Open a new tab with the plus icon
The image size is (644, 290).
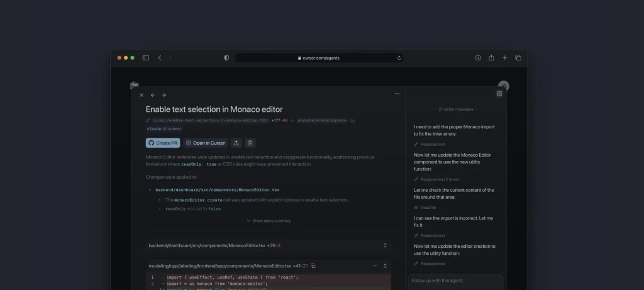click(x=505, y=58)
